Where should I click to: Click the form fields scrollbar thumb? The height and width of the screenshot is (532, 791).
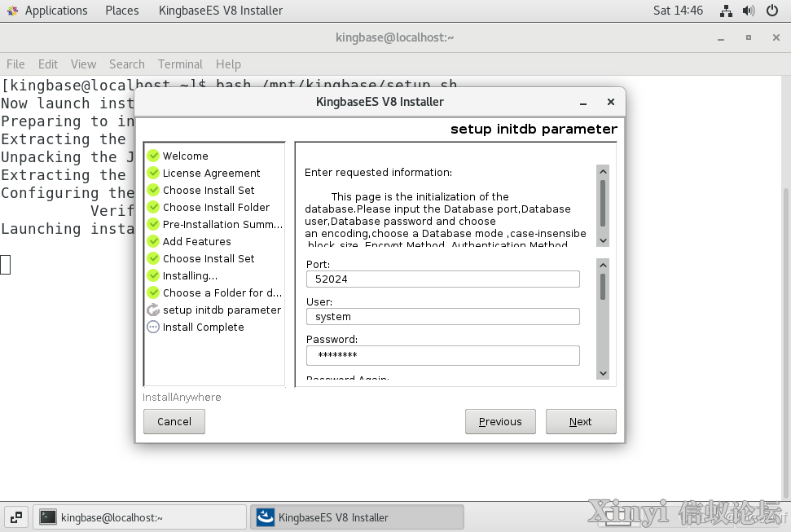(603, 287)
